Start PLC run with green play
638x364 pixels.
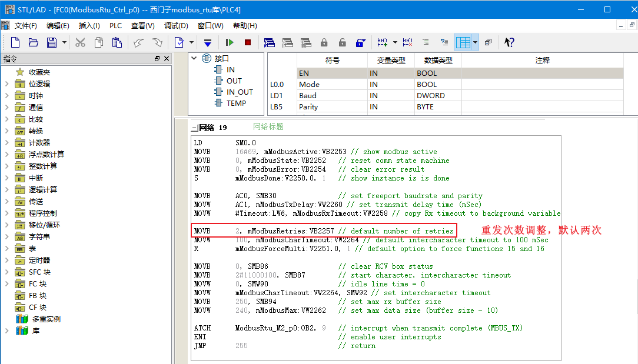[230, 42]
